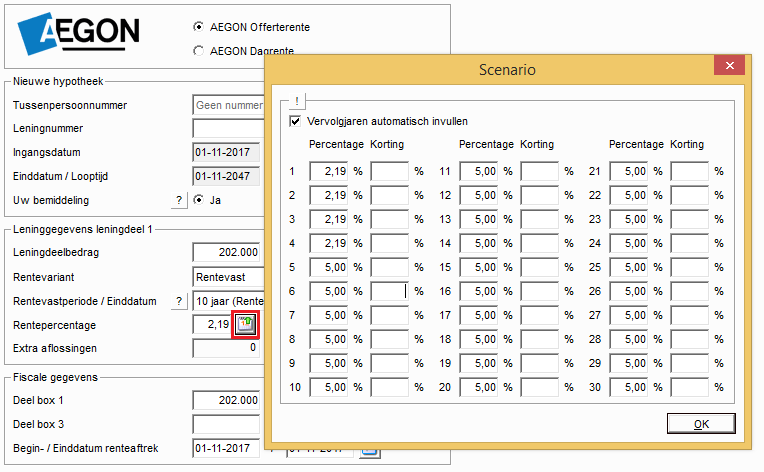Click the year 12 Korting field
764x472 pixels.
[x=539, y=195]
